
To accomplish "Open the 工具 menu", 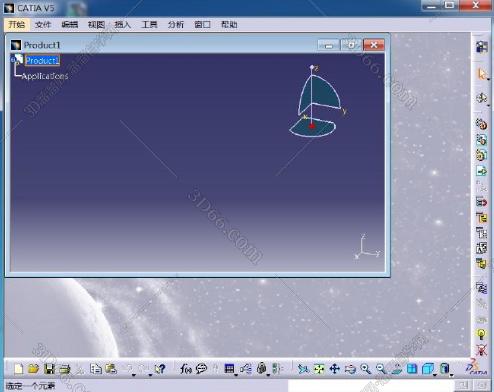I will pos(149,24).
